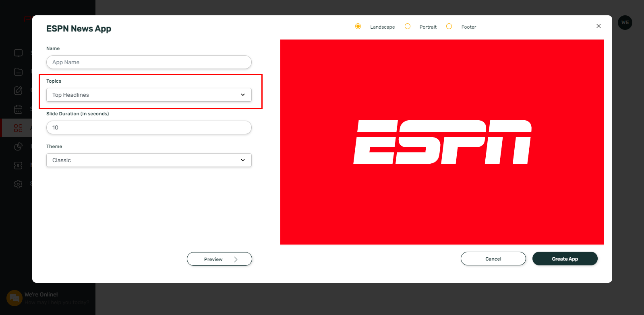Open the live chat bubble icon

tap(14, 298)
